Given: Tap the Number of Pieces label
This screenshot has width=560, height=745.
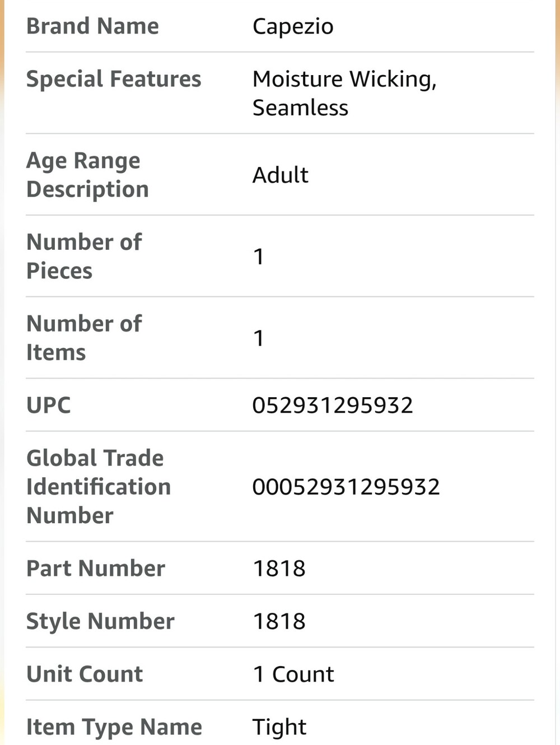Looking at the screenshot, I should (84, 256).
